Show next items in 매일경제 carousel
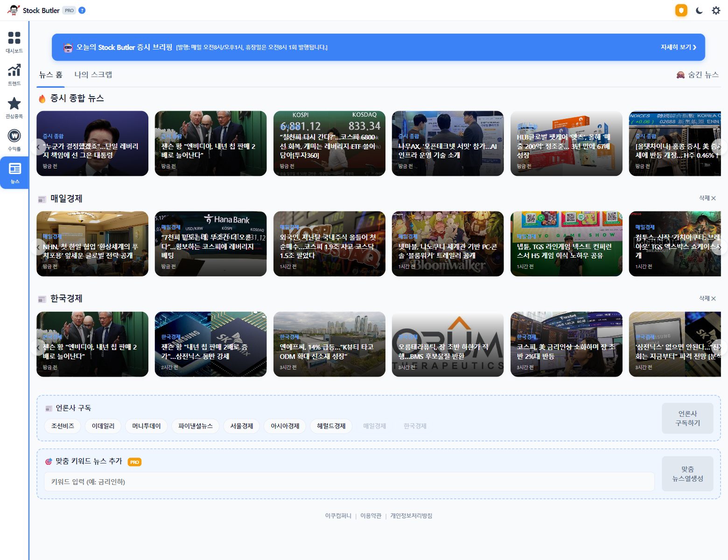Viewport: 728px width, 560px height. click(719, 247)
